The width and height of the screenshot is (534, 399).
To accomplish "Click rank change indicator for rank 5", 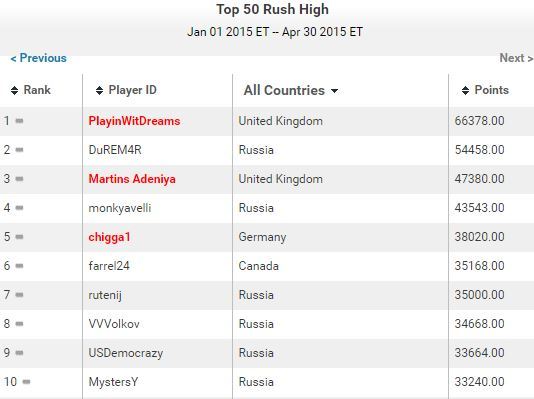I will point(19,237).
